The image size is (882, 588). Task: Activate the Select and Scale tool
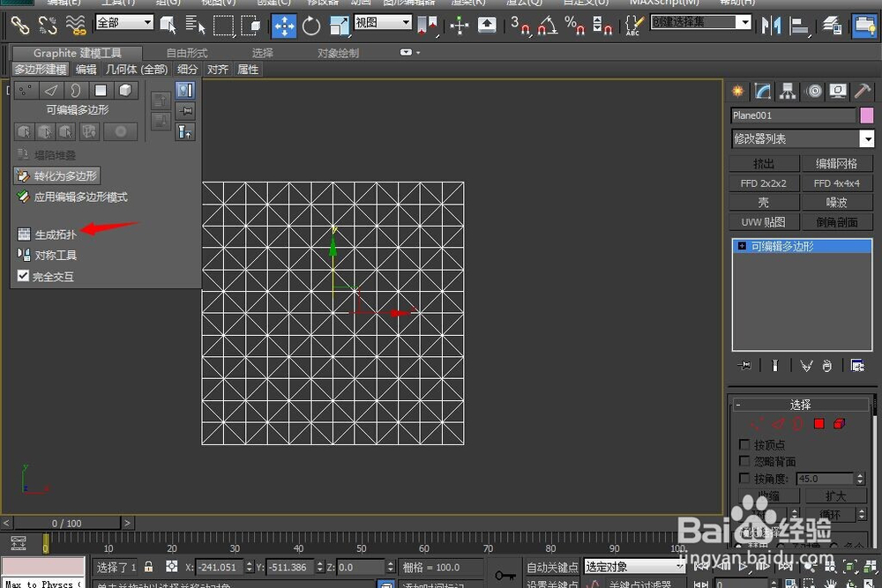pyautogui.click(x=339, y=26)
